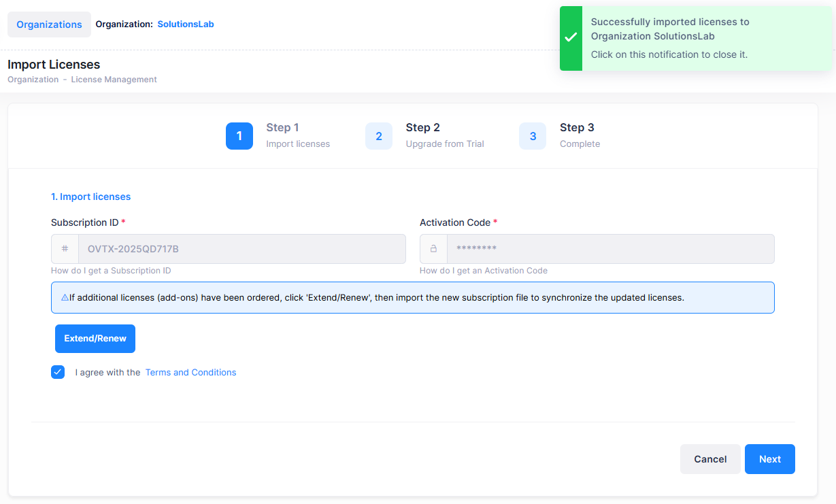836x504 pixels.
Task: Click the warning triangle icon in the info banner
Action: (65, 298)
